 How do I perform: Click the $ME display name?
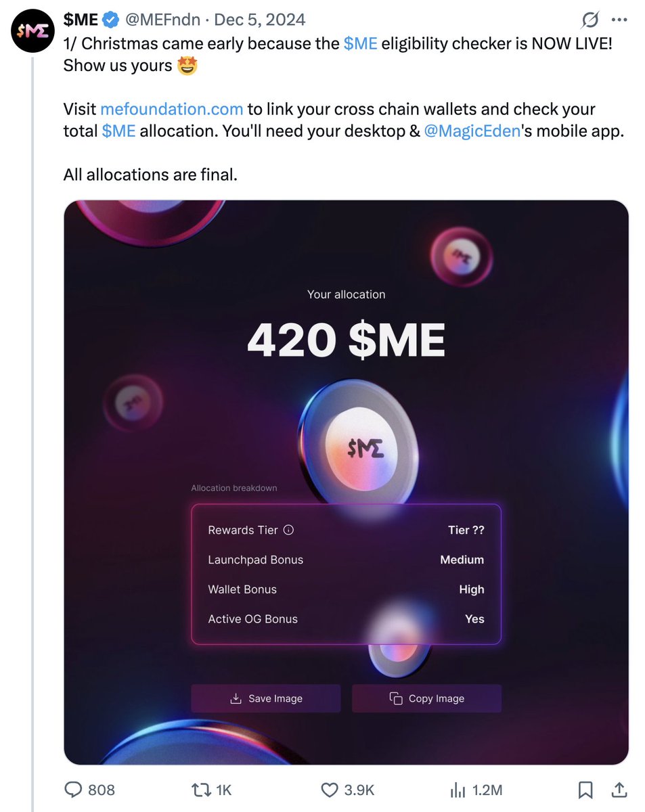(81, 20)
